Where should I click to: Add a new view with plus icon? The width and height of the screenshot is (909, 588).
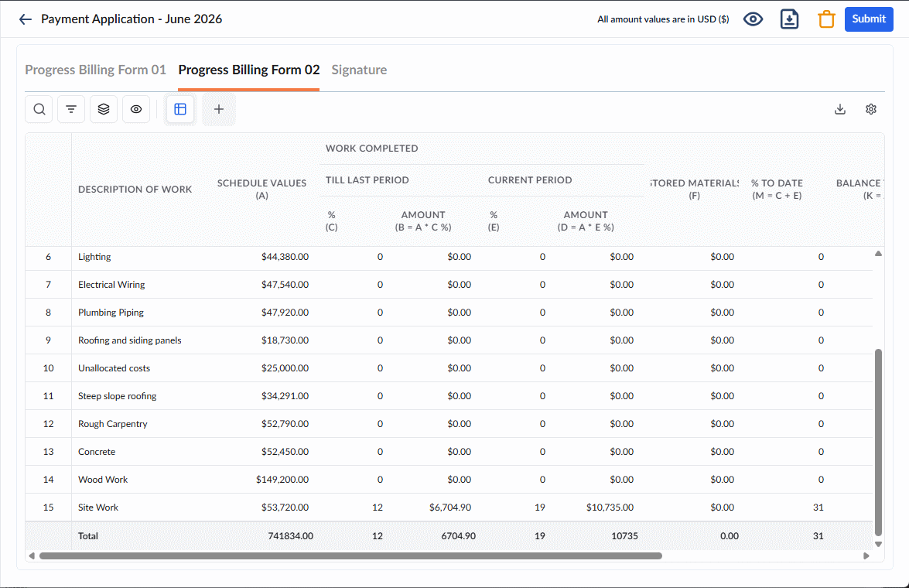click(x=219, y=109)
